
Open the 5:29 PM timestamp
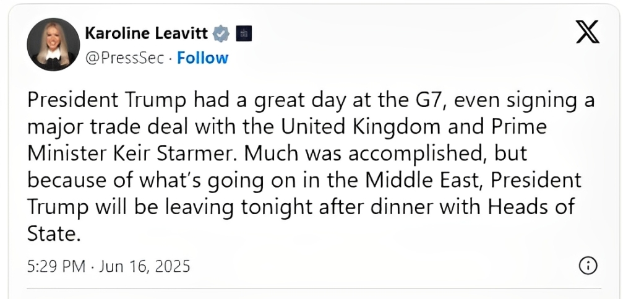[56, 267]
